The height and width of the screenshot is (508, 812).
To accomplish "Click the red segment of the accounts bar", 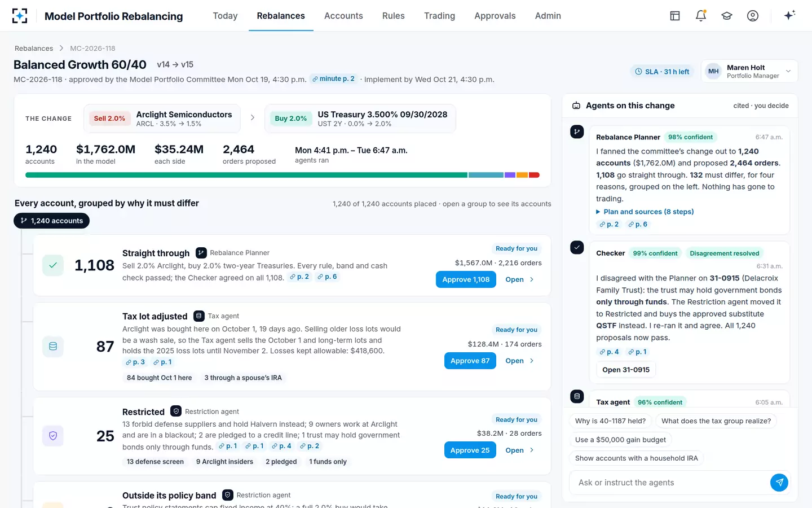I will coord(534,175).
